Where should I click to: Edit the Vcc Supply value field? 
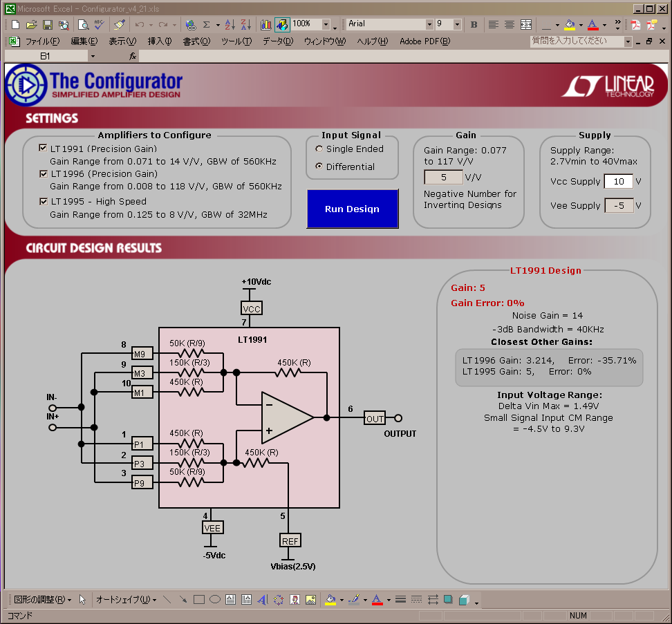[x=619, y=181]
